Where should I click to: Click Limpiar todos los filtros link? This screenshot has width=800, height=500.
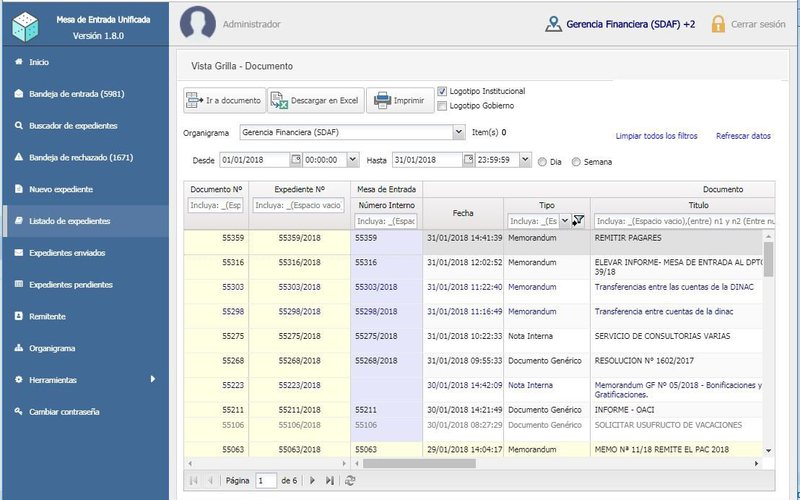coord(656,136)
